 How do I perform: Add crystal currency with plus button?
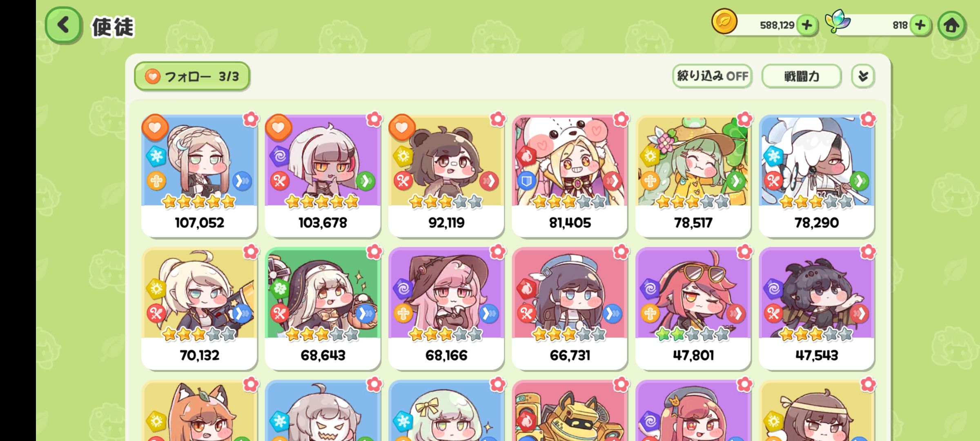tap(920, 25)
